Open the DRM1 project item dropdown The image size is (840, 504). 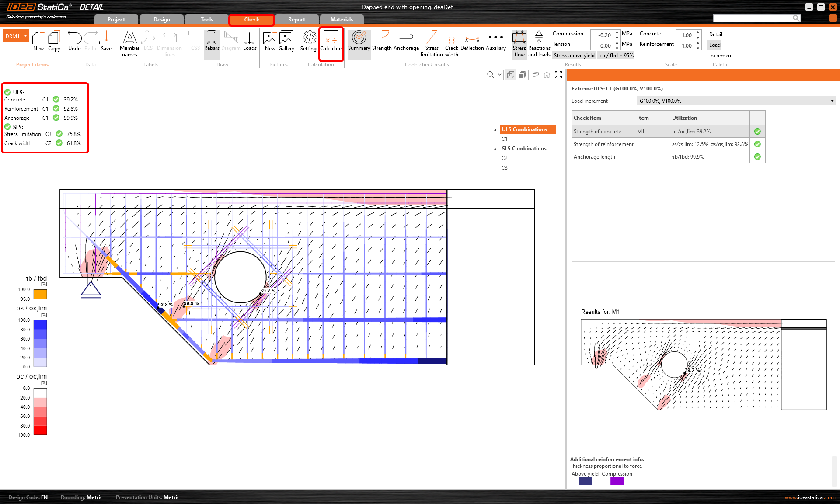click(26, 36)
